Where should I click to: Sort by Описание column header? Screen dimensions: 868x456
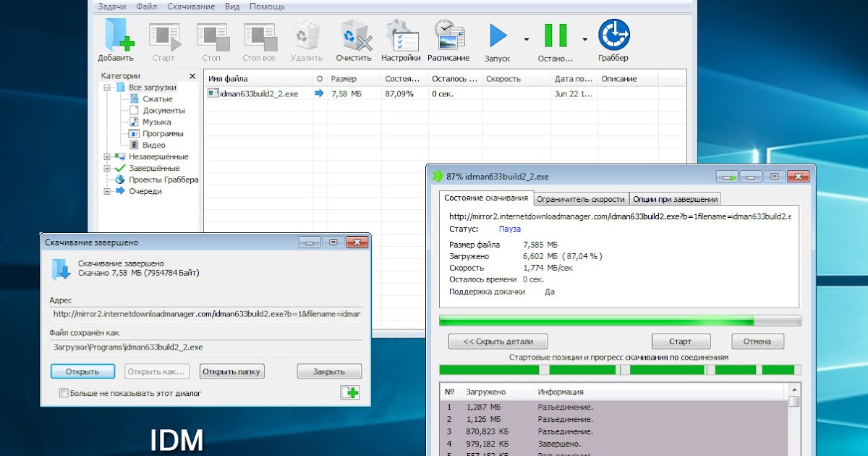pyautogui.click(x=628, y=79)
